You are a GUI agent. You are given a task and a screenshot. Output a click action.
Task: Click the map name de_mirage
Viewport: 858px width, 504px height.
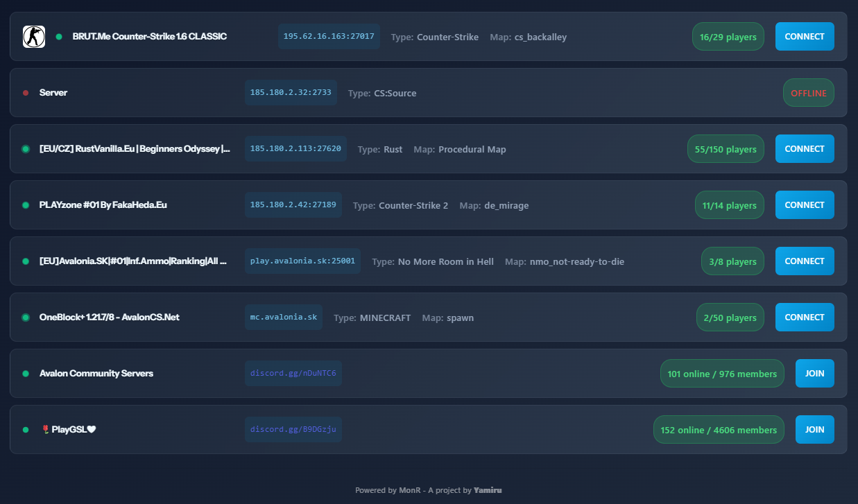tap(506, 206)
